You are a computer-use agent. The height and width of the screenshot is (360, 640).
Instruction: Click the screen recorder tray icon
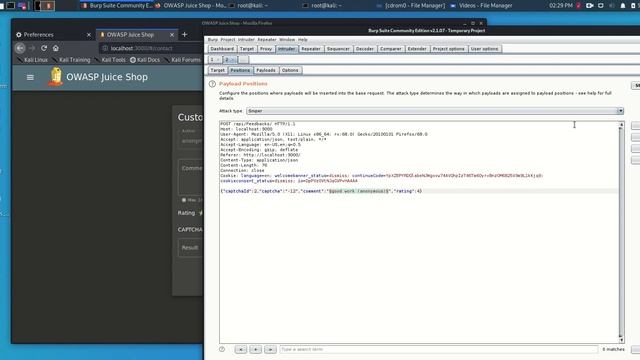pyautogui.click(x=590, y=6)
